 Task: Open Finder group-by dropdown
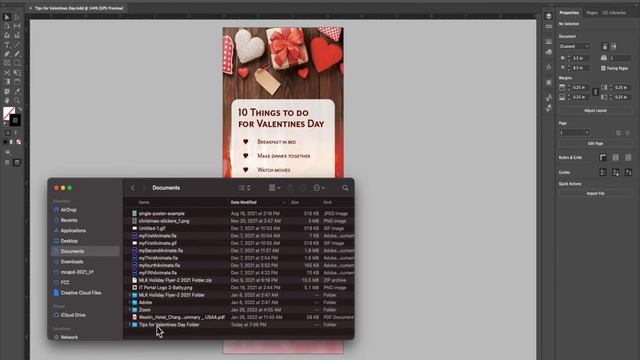coord(274,188)
